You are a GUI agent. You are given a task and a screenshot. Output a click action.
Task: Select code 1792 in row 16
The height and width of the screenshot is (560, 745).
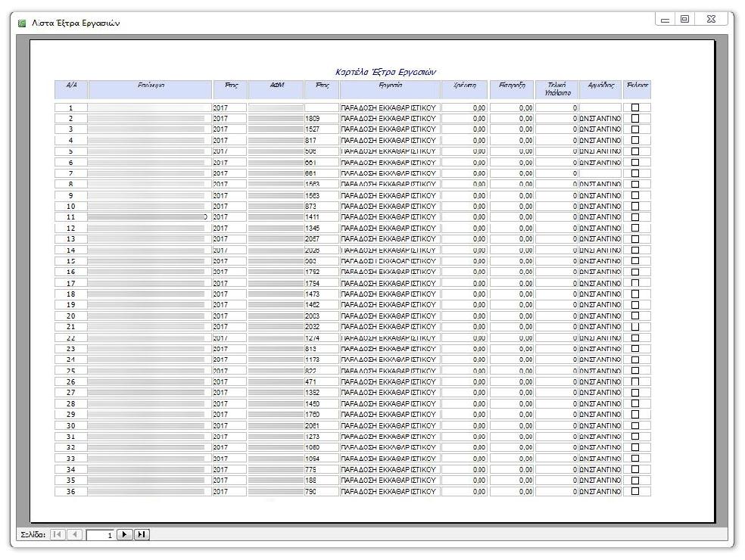(x=312, y=272)
